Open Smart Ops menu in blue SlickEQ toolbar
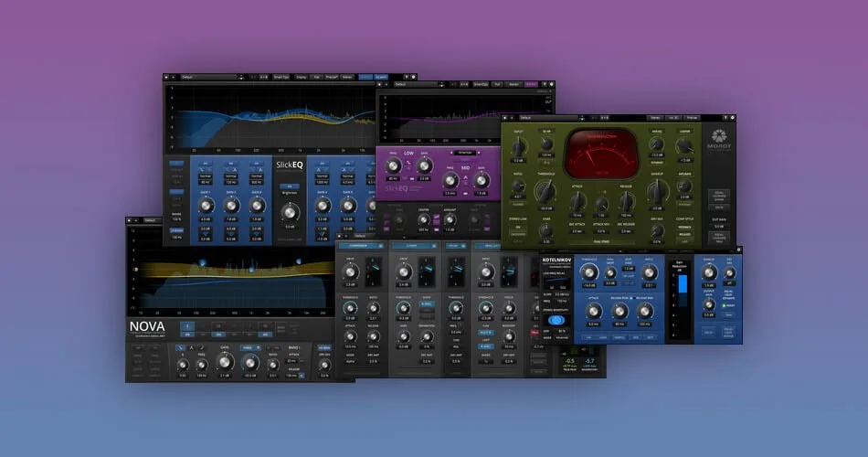The width and height of the screenshot is (868, 457). point(281,77)
